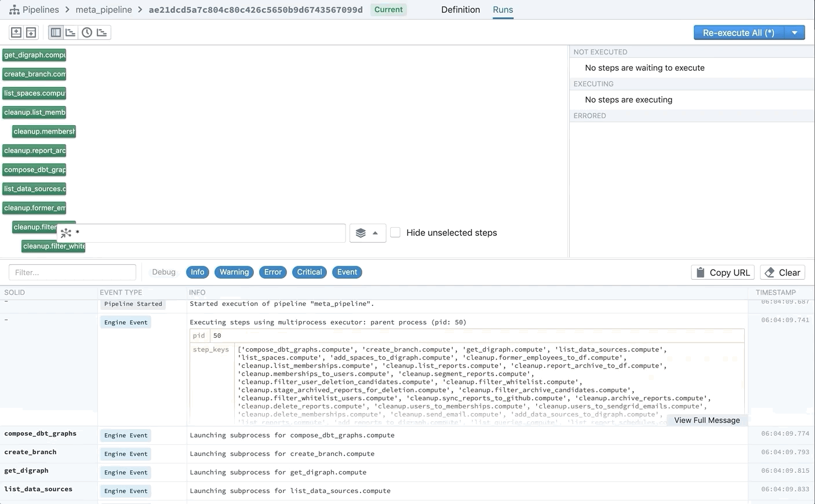Click the clipboard icon on Copy URL
This screenshot has height=504, width=815.
(700, 272)
